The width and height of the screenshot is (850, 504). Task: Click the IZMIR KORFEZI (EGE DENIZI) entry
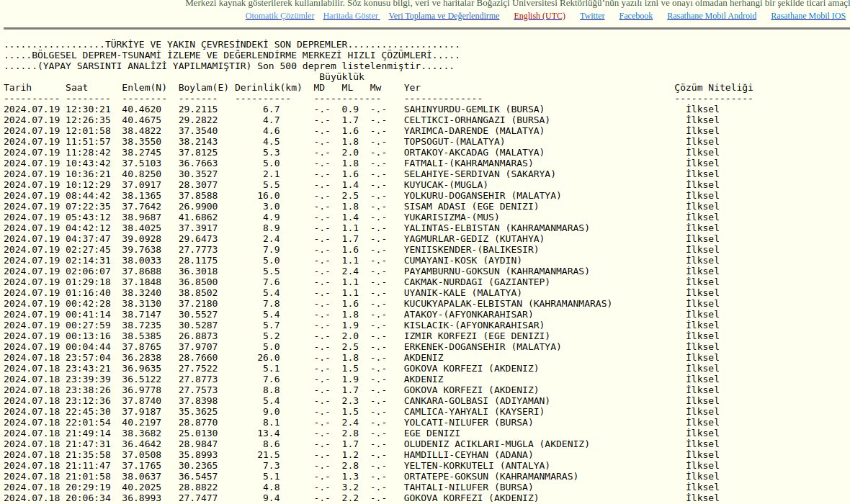tap(471, 336)
